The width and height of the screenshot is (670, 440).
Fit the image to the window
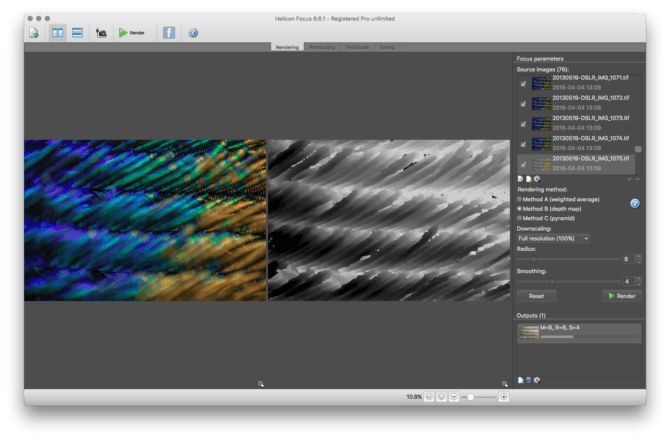[441, 397]
